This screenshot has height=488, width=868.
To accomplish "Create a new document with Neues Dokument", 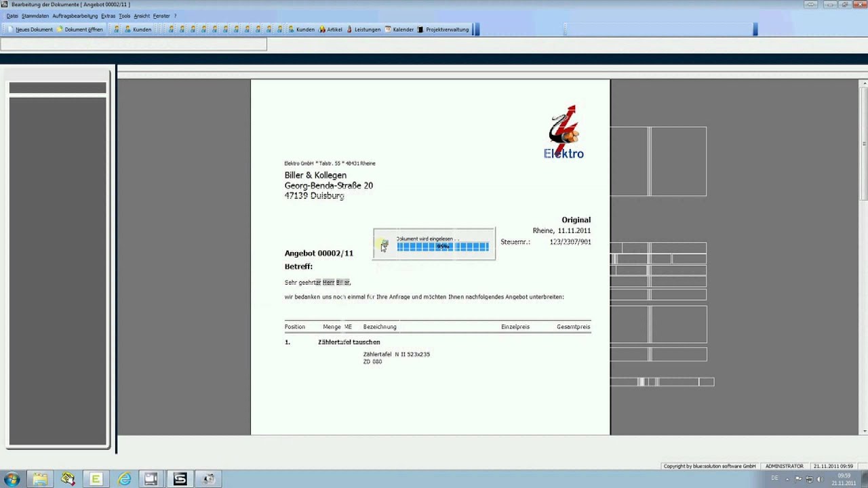I will coord(30,30).
